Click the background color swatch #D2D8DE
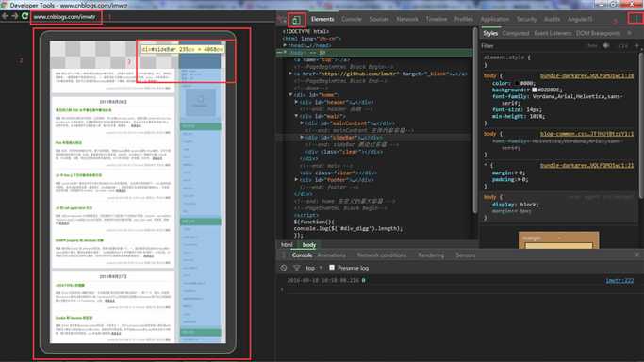 point(535,90)
